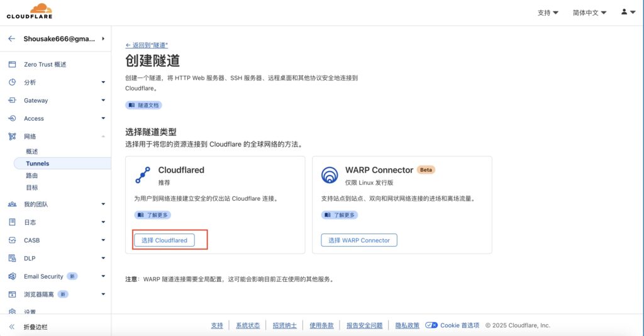Screen dimensions: 644x336
Task: Expand the 我的团队 menu arrow
Action: 103,204
